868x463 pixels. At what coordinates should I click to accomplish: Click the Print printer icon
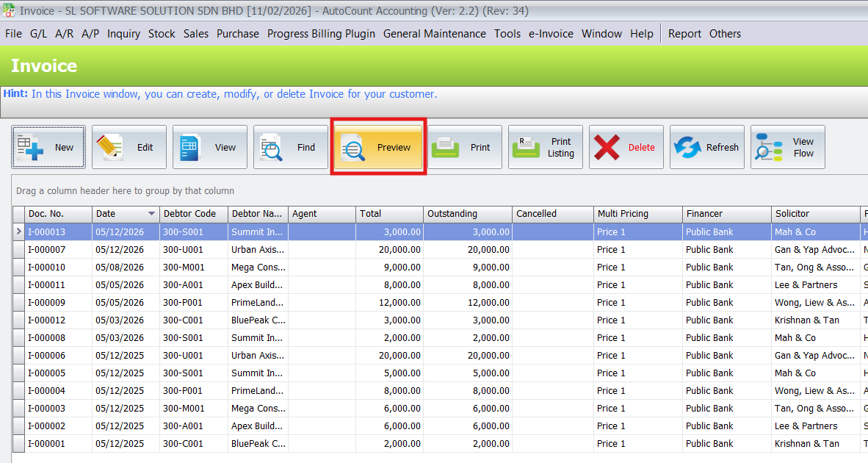(445, 147)
